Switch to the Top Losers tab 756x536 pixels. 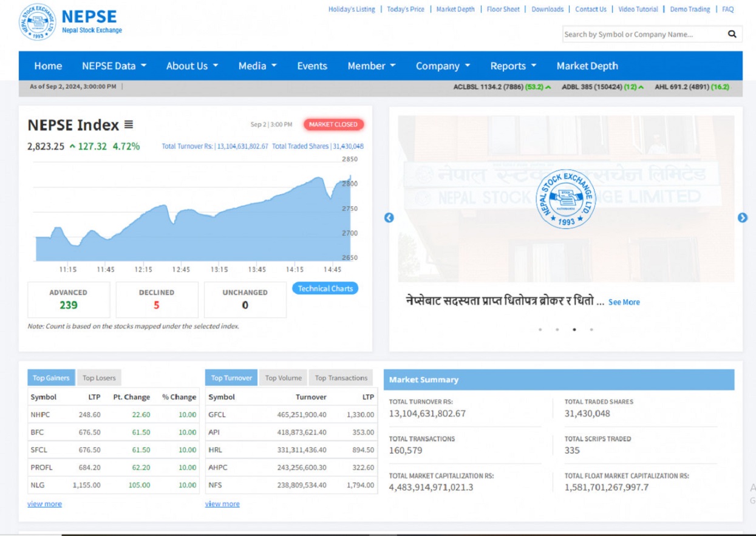pos(99,378)
